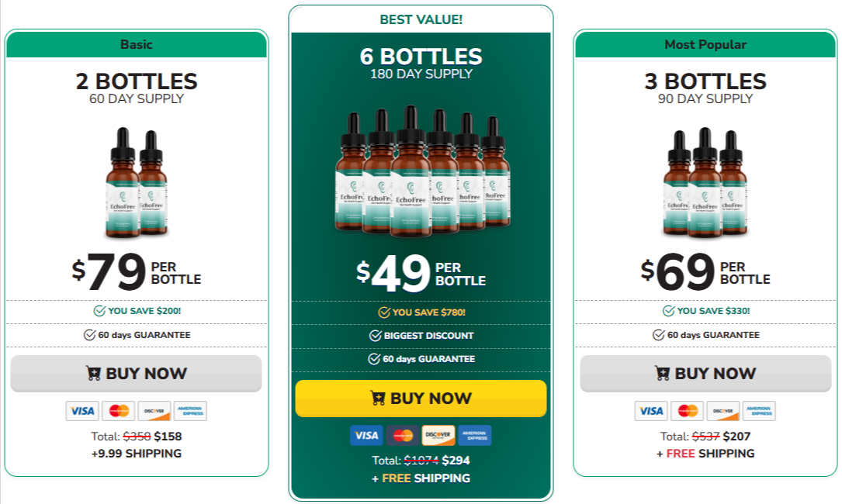The image size is (842, 504).
Task: Click the American Express icon under Basic package
Action: (189, 411)
